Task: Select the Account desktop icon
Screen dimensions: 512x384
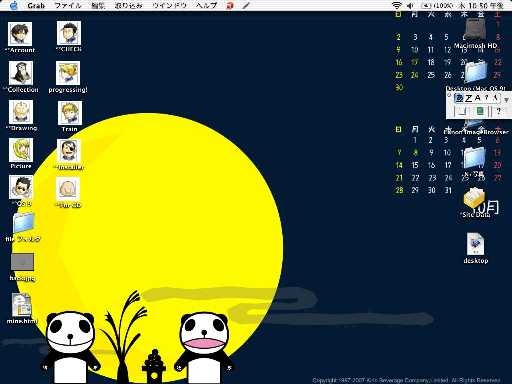Action: (x=20, y=34)
